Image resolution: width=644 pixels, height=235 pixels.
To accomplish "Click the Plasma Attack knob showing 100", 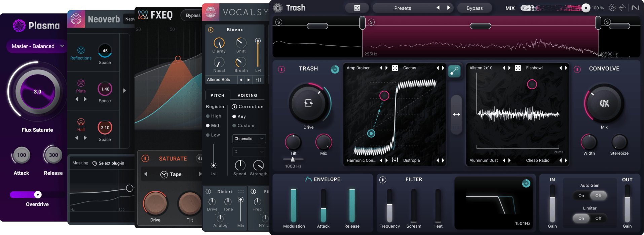I will (x=22, y=155).
